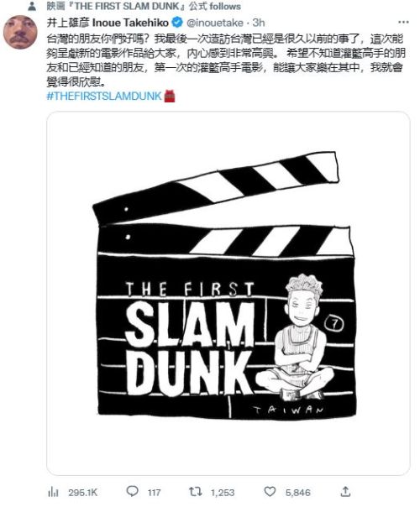The width and height of the screenshot is (420, 507).
Task: Click the 117 replies count
Action: coord(154,493)
